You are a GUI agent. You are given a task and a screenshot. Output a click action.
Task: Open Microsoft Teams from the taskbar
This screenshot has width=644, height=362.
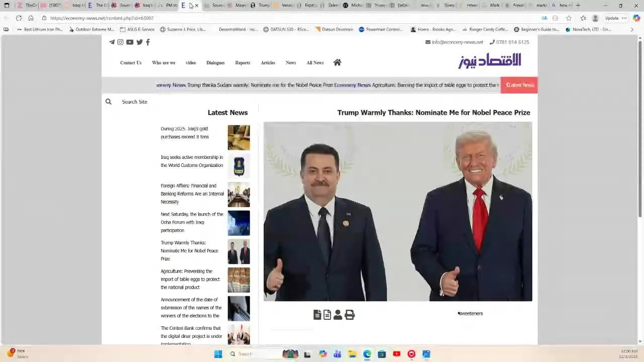[337, 354]
